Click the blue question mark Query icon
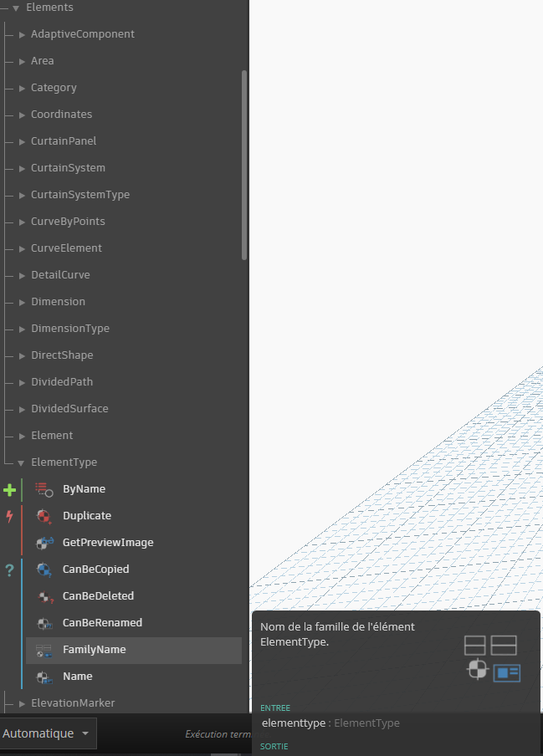Viewport: 543px width, 756px height. coord(10,570)
